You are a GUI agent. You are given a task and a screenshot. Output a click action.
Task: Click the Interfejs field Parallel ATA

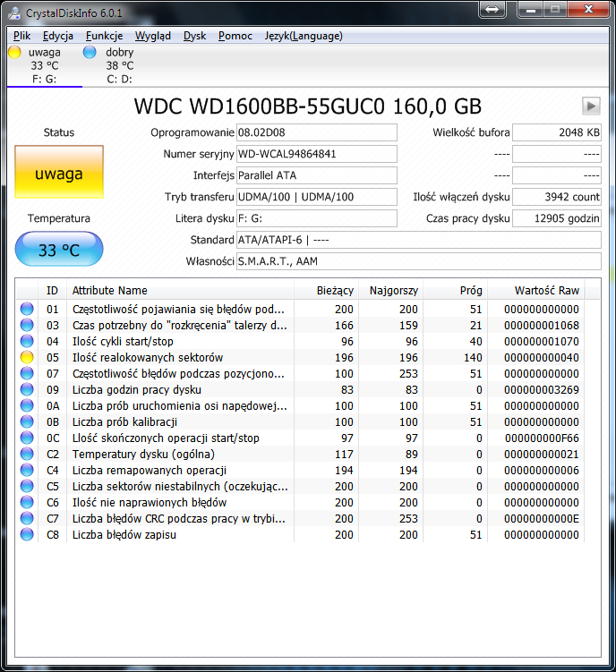317,175
